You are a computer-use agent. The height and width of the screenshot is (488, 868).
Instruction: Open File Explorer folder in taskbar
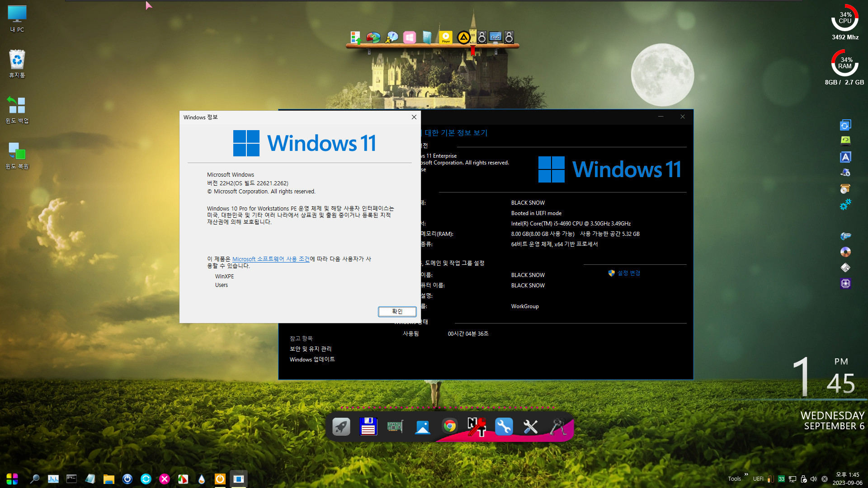(108, 479)
